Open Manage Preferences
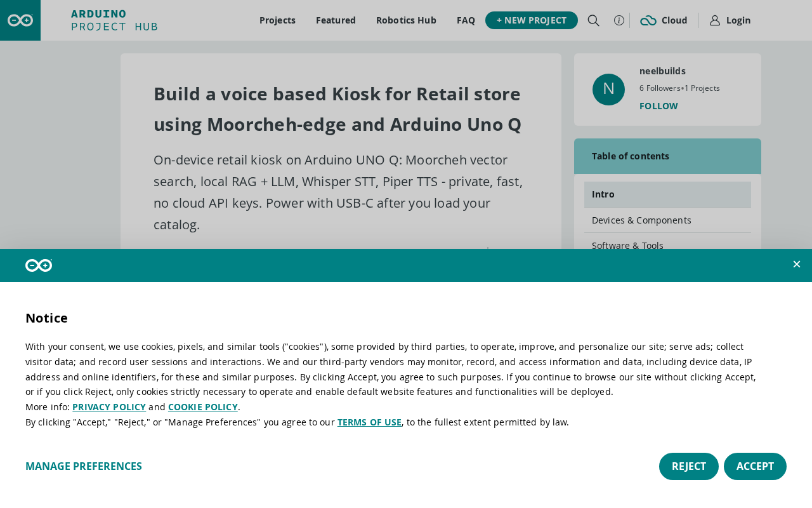Screen dimensions: 812x508 pyautogui.click(x=84, y=466)
